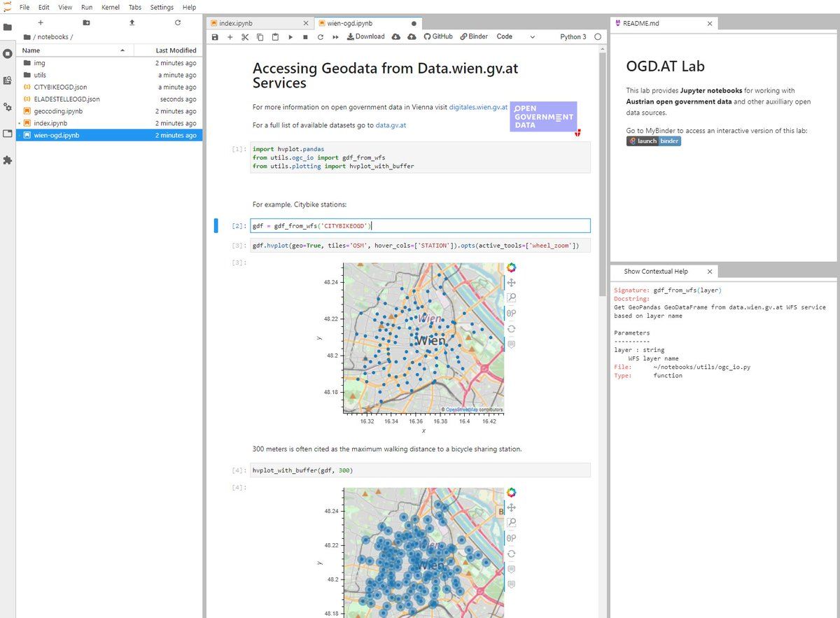The width and height of the screenshot is (840, 618).
Task: Open the img folder
Action: pos(109,63)
